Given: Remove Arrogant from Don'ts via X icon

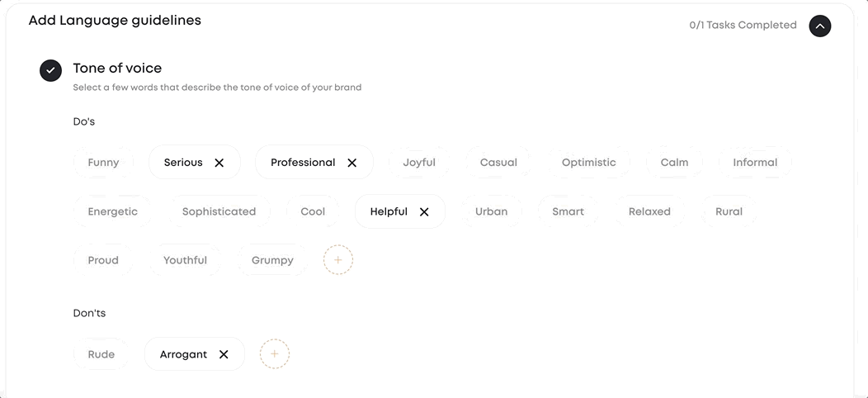Looking at the screenshot, I should pyautogui.click(x=224, y=354).
